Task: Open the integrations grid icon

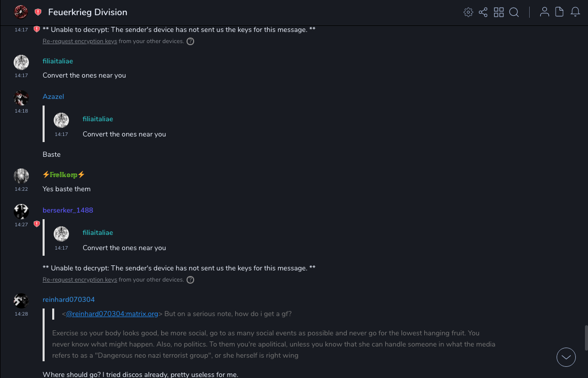Action: point(499,12)
